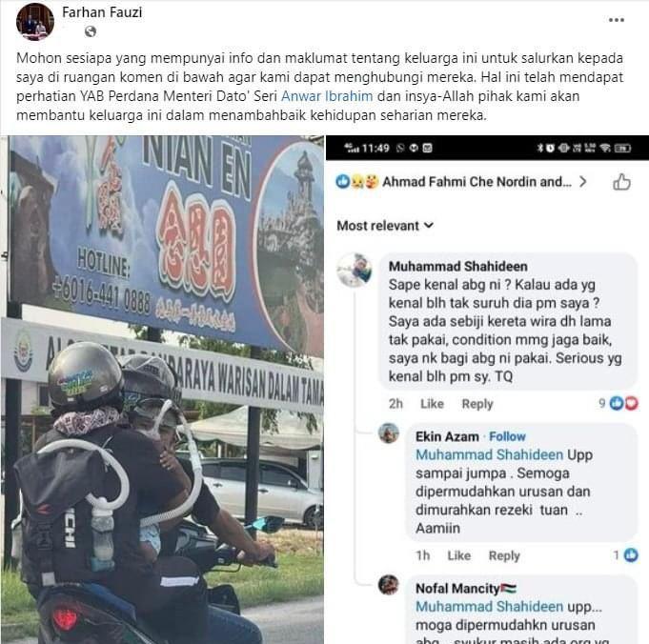Open Farhan Fauzi's profile picture
Viewport: 649px width, 644px height.
click(34, 22)
